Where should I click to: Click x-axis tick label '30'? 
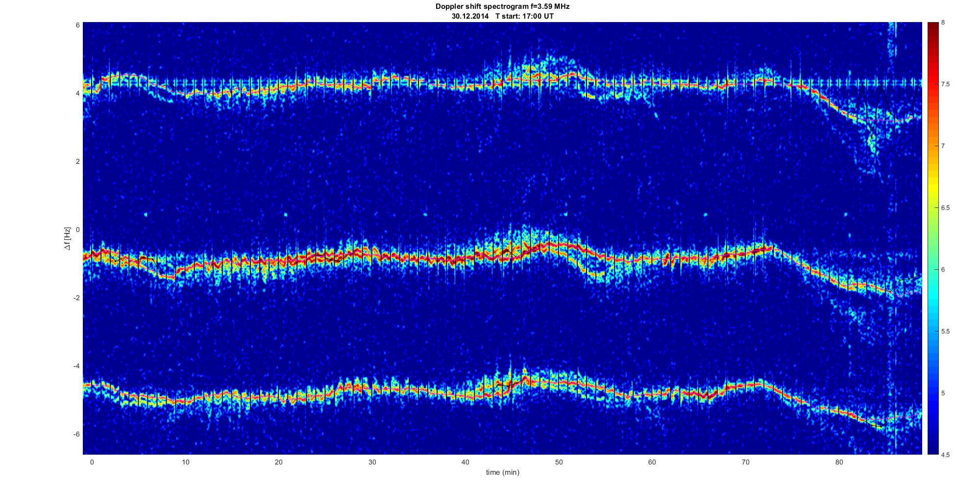point(372,462)
